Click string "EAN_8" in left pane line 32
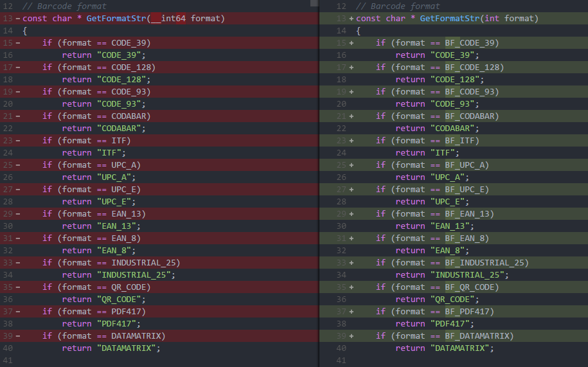 click(x=114, y=250)
